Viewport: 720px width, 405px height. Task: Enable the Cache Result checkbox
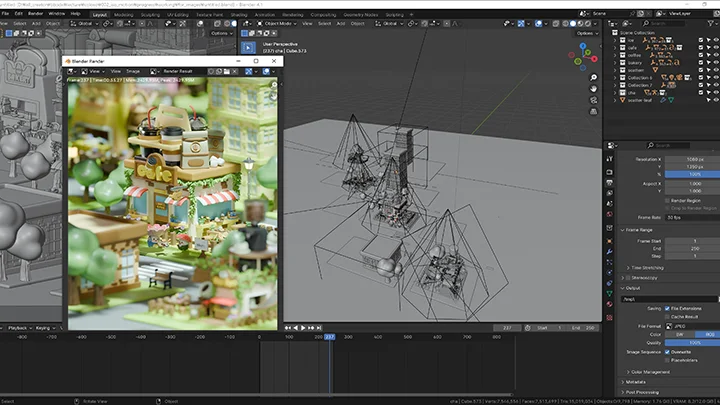point(667,317)
